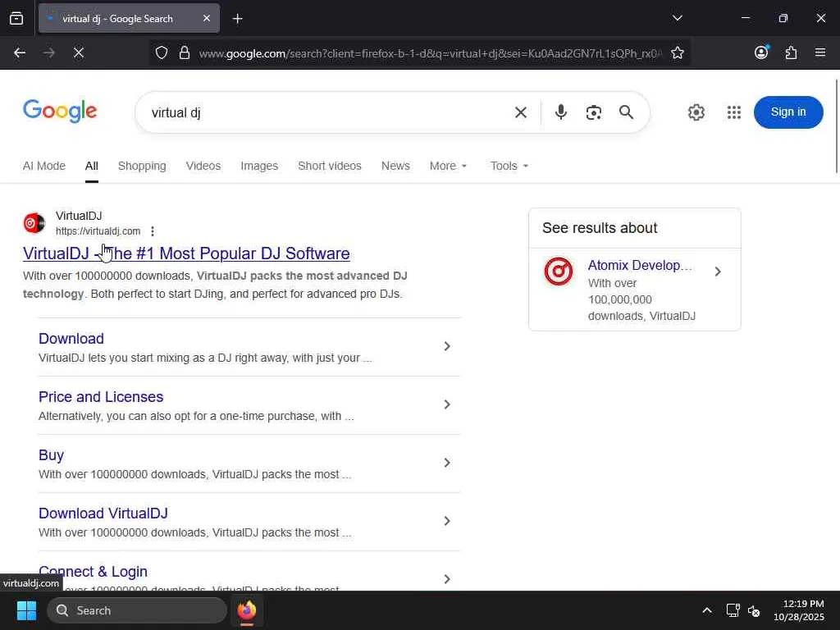This screenshot has height=630, width=840.
Task: Open muted volume tray icon
Action: click(754, 610)
